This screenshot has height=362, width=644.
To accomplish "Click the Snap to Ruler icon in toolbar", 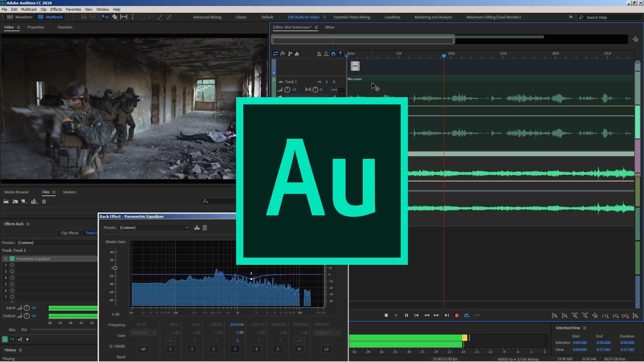I will tap(333, 54).
